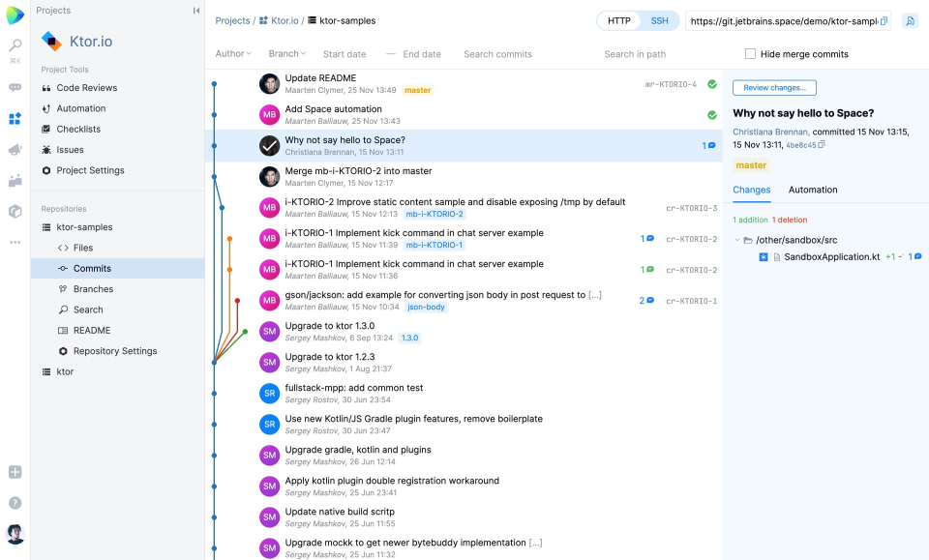Click the more options ellipsis in left rail
The height and width of the screenshot is (560, 929).
tap(15, 242)
